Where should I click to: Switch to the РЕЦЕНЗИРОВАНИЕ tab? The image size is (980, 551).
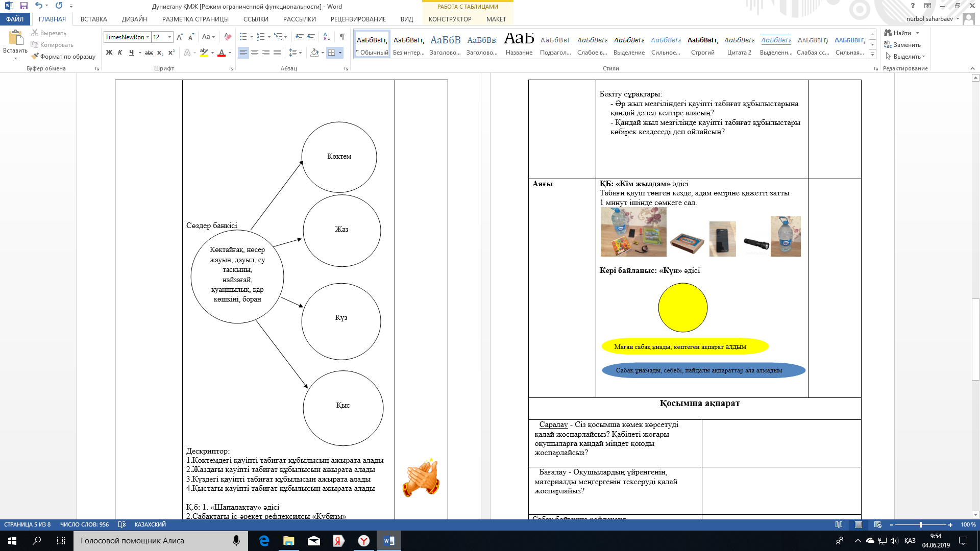coord(358,19)
